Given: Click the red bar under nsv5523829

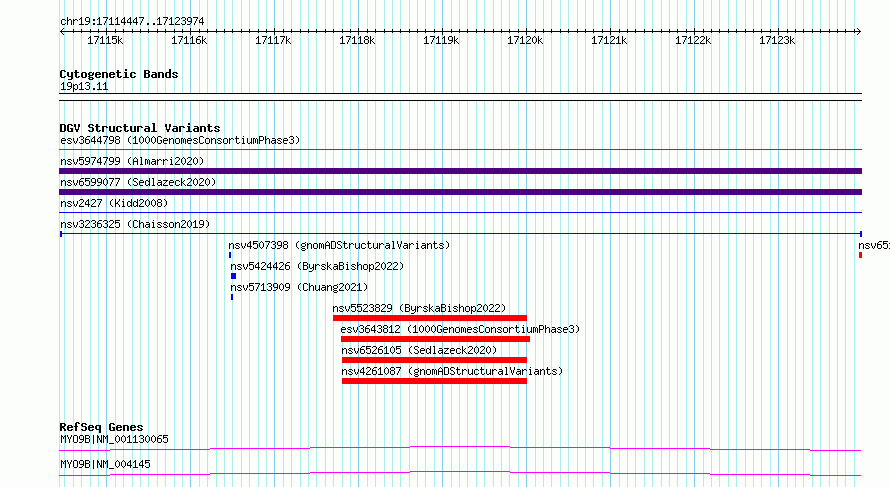Looking at the screenshot, I should (x=430, y=318).
